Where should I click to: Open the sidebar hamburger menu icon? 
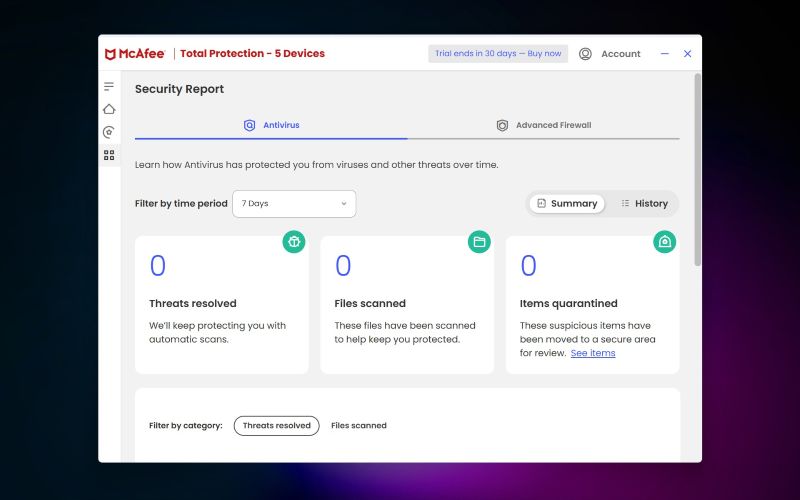pyautogui.click(x=109, y=87)
